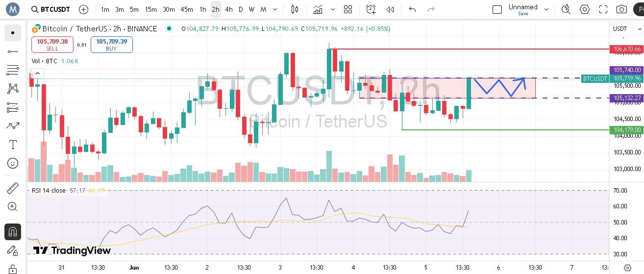Select the pattern nodes drawing tool

tap(13, 89)
